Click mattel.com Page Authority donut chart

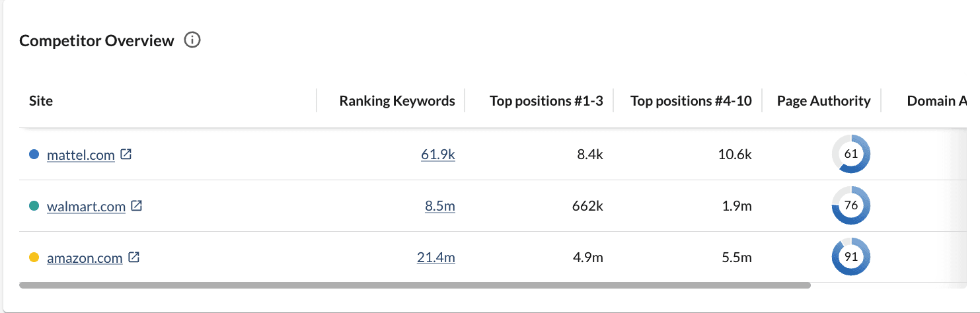click(x=850, y=155)
